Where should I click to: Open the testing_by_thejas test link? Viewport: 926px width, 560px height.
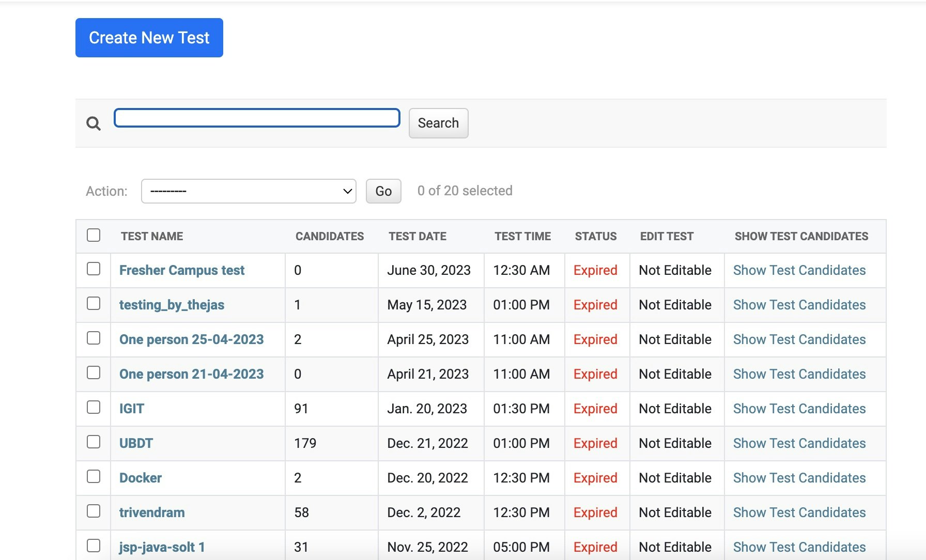click(x=172, y=305)
